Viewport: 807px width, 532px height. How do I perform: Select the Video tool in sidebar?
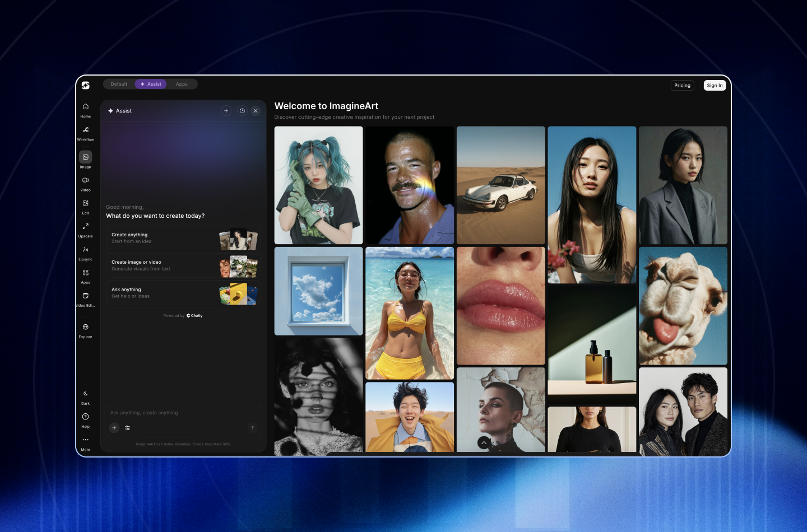85,181
